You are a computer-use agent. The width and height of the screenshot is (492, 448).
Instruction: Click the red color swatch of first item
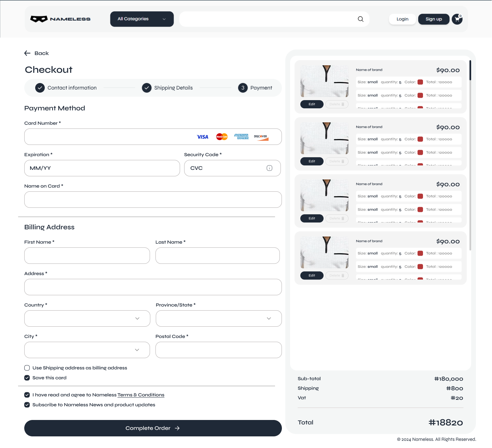[420, 82]
